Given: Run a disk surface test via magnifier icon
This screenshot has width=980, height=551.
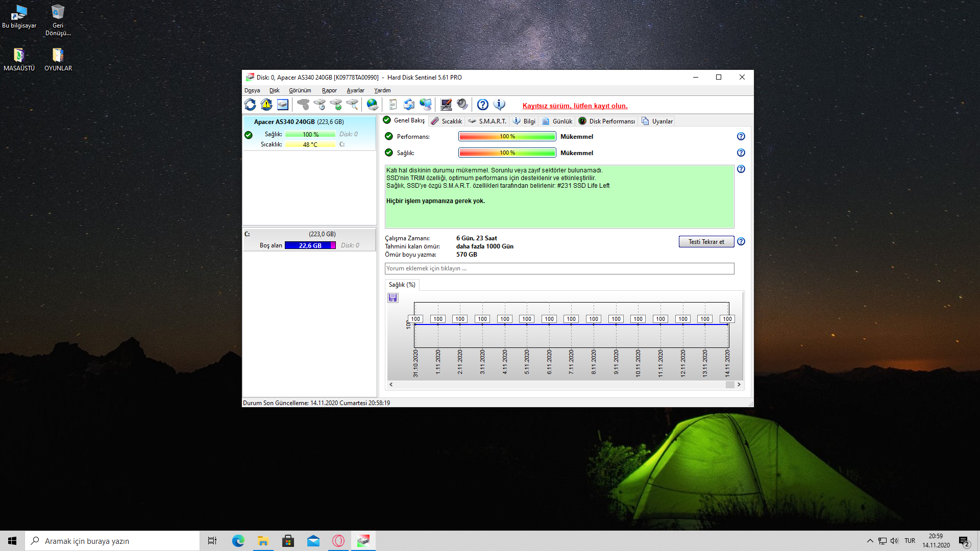Looking at the screenshot, I should pyautogui.click(x=351, y=105).
